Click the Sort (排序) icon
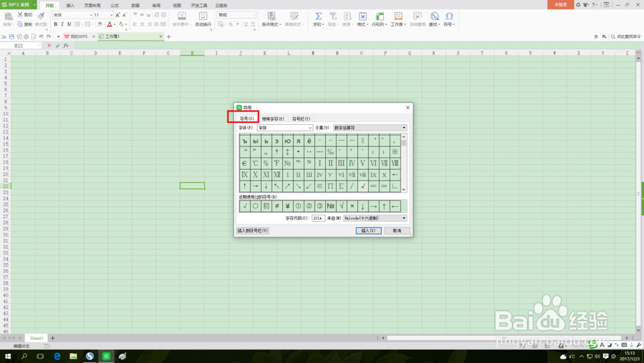This screenshot has width=644, height=363. [347, 16]
